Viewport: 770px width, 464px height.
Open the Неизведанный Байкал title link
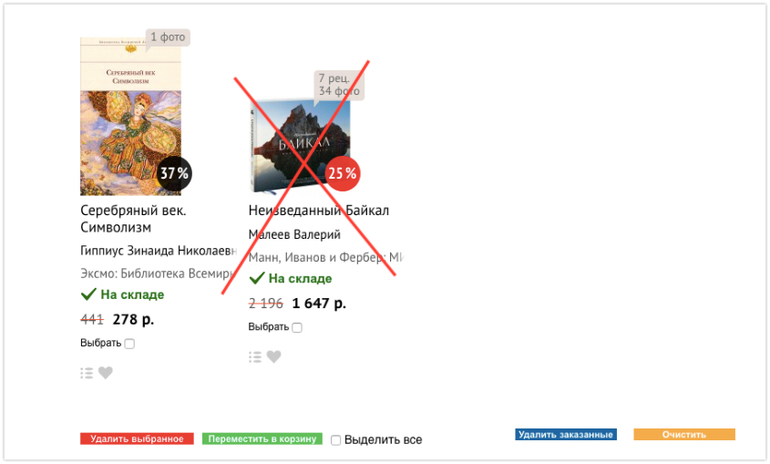(319, 211)
